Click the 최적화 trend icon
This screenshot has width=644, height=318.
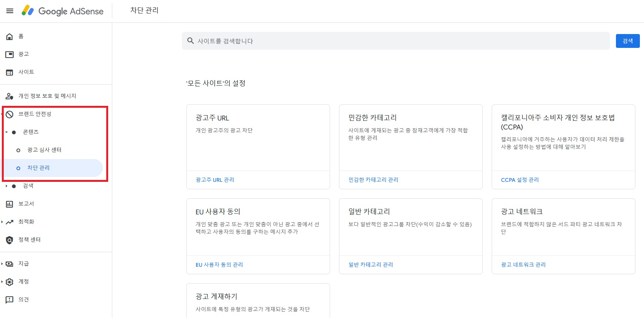(x=9, y=222)
